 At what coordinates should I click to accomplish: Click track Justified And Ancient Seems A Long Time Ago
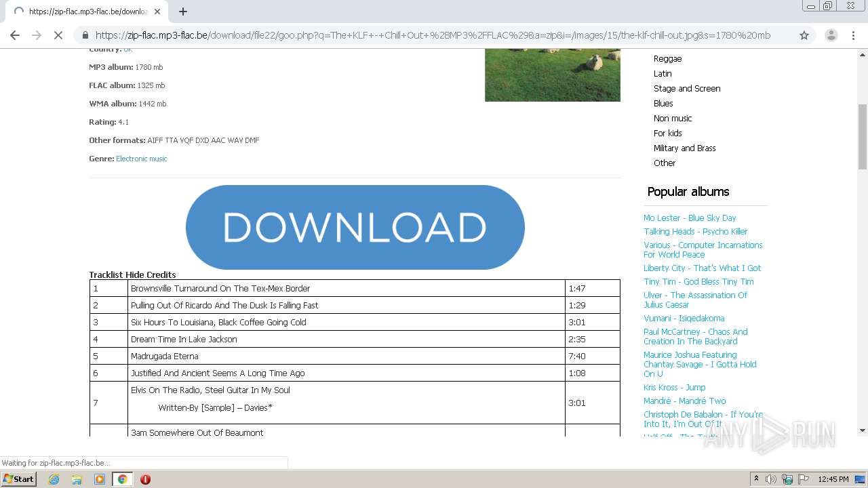pyautogui.click(x=218, y=373)
